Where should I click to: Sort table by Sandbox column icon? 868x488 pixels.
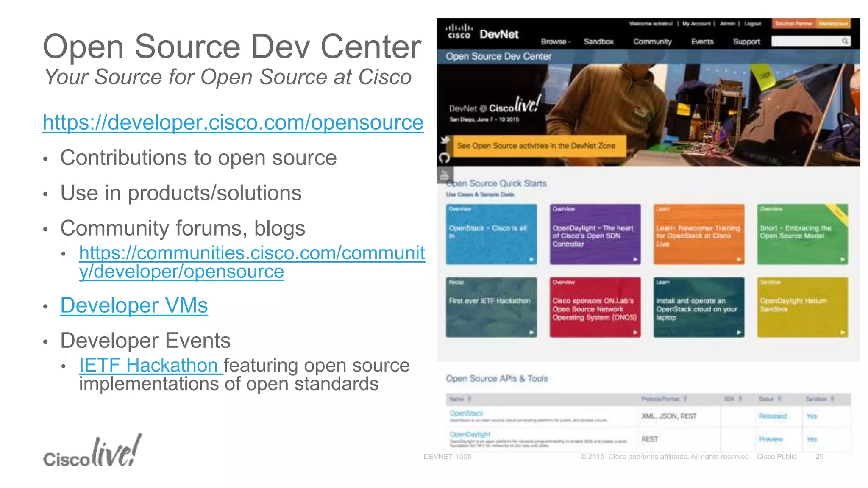[x=832, y=399]
